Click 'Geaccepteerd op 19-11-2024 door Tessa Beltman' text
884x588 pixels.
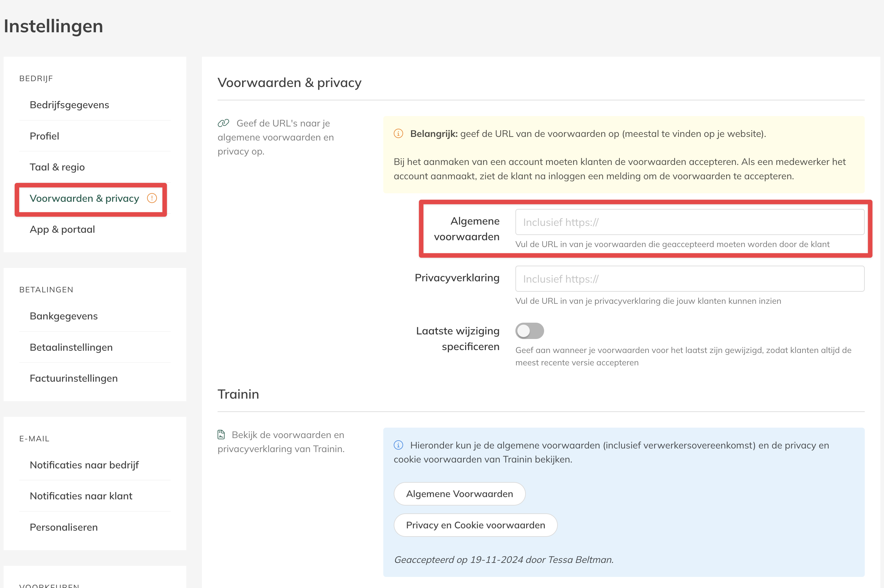coord(504,560)
